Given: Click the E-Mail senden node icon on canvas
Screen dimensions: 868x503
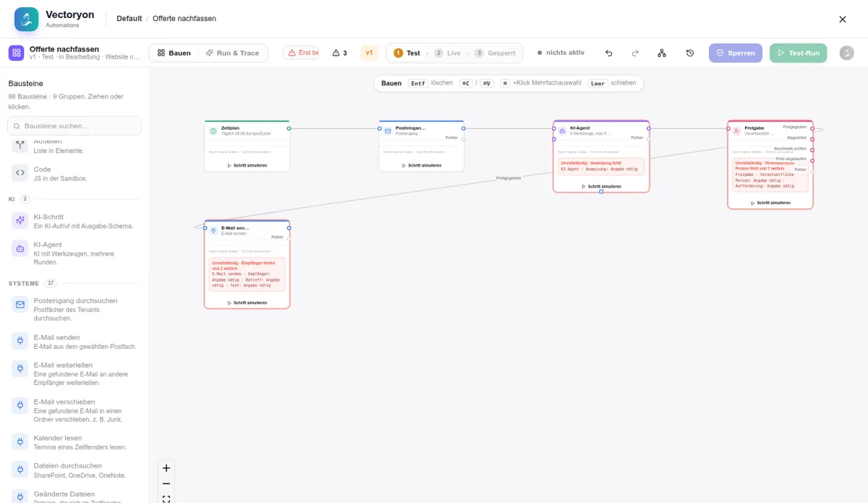Looking at the screenshot, I should tap(213, 230).
